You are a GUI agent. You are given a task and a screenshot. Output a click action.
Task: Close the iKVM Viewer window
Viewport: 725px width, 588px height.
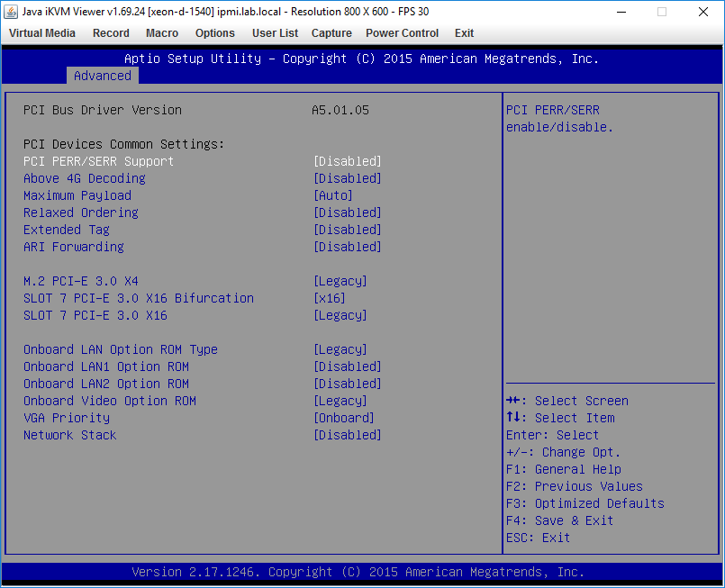pyautogui.click(x=703, y=12)
